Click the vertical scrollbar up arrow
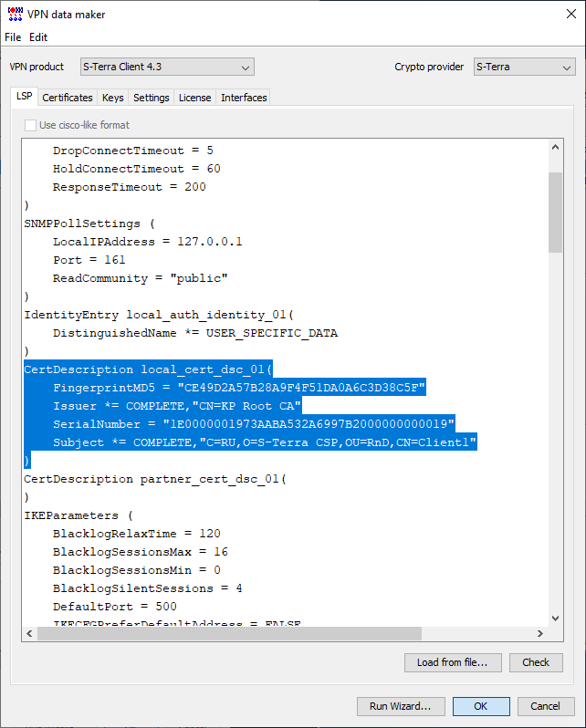586x728 pixels. (555, 147)
